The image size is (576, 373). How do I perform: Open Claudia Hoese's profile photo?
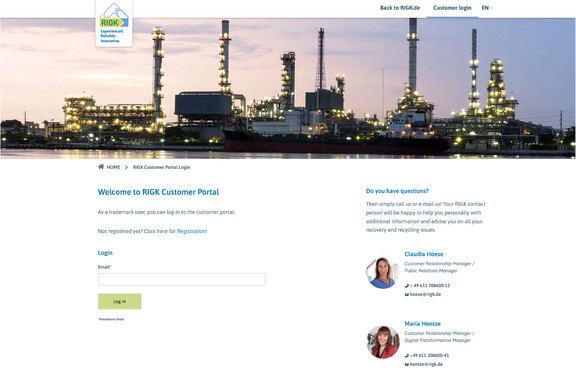[x=382, y=272]
